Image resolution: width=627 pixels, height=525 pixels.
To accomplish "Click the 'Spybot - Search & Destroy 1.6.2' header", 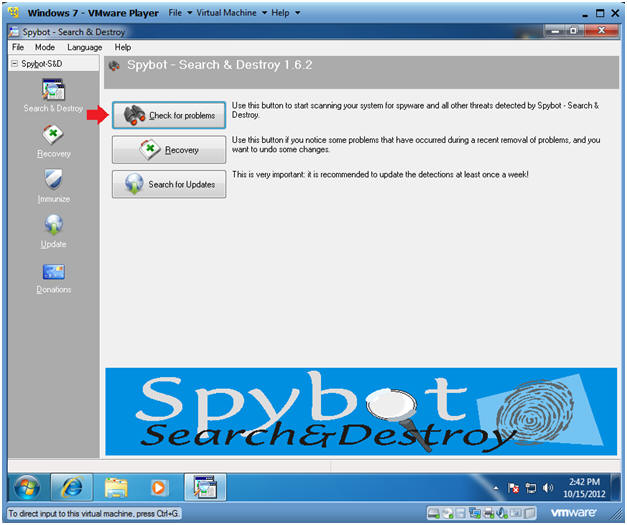I will coord(220,65).
